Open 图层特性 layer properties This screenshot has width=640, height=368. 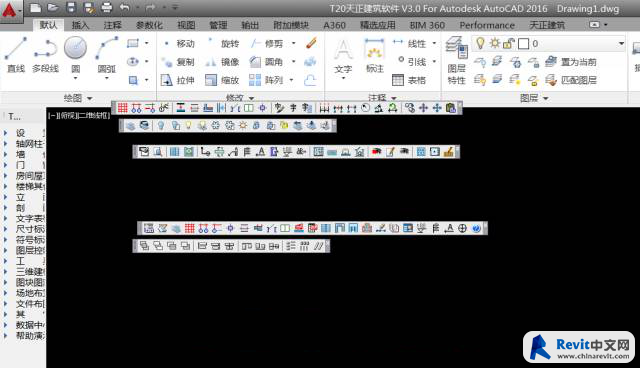pyautogui.click(x=456, y=60)
